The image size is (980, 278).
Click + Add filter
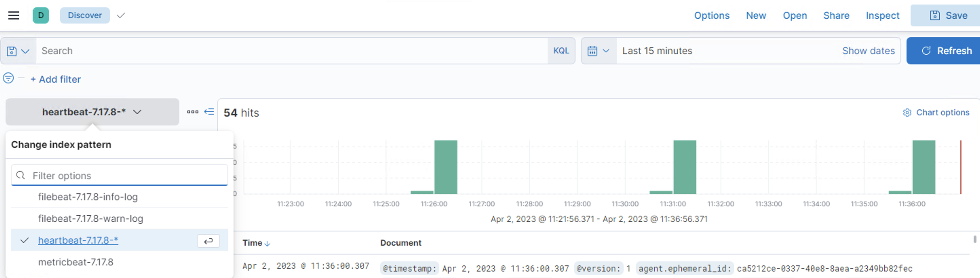pos(56,79)
